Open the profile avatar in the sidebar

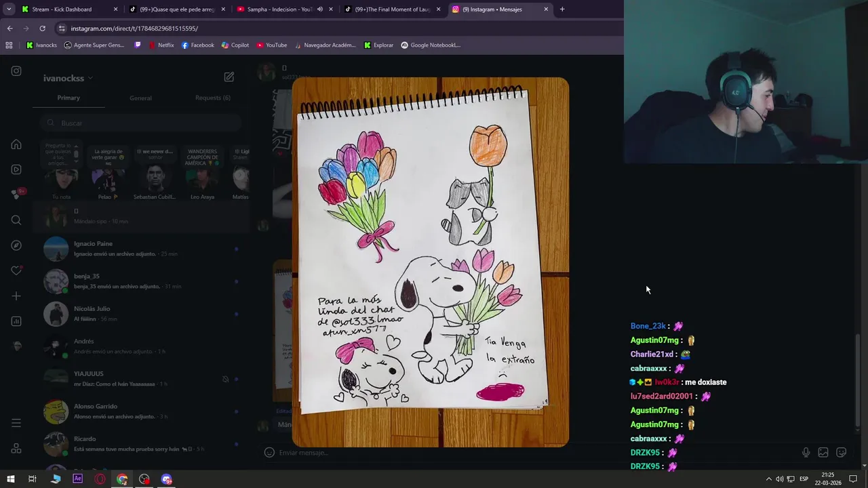point(16,346)
